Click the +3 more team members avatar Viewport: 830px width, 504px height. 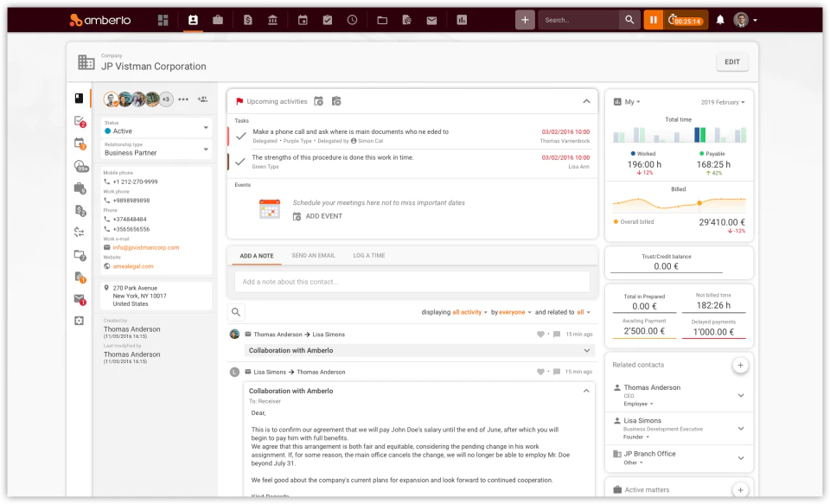(166, 99)
